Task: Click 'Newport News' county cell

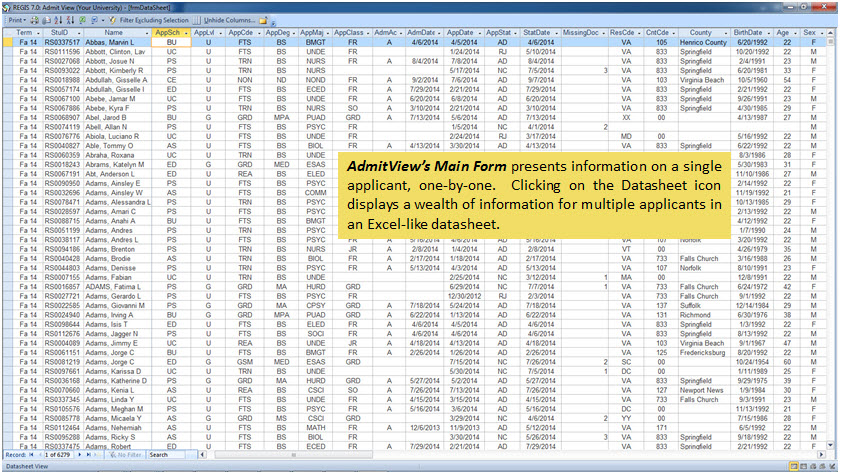Action: [702, 390]
